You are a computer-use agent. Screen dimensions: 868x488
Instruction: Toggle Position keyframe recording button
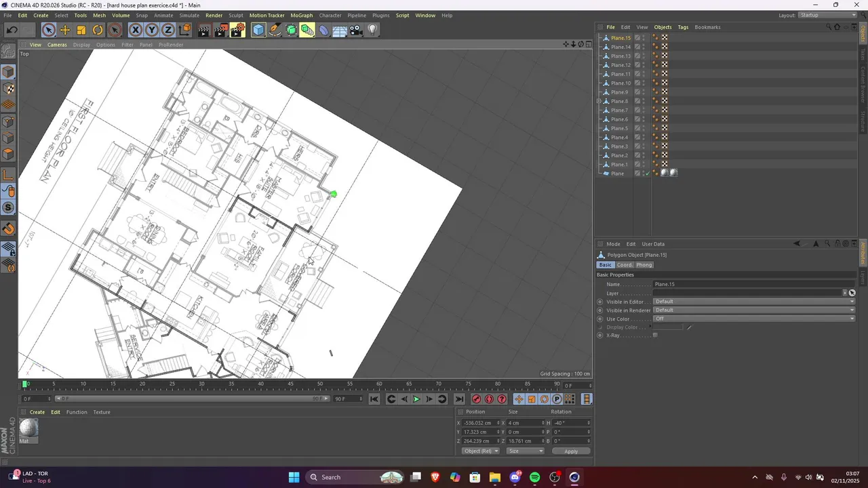coord(519,399)
